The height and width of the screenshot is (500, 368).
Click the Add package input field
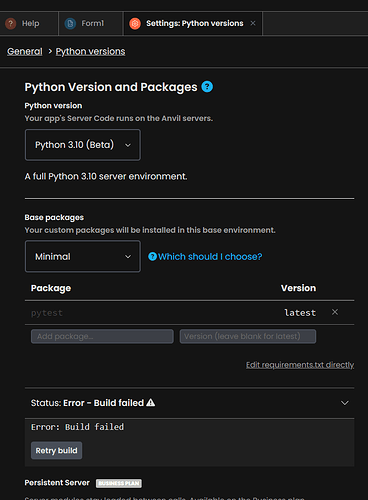[x=102, y=336]
